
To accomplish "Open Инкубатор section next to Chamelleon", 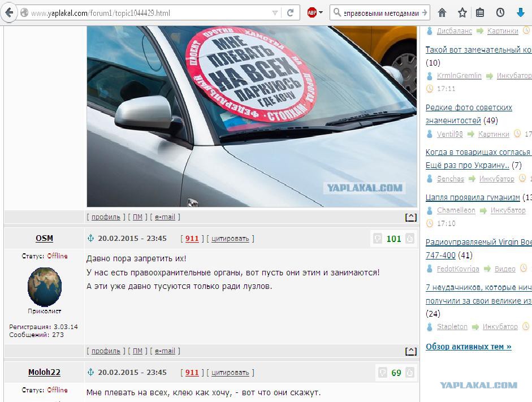I will 508,210.
